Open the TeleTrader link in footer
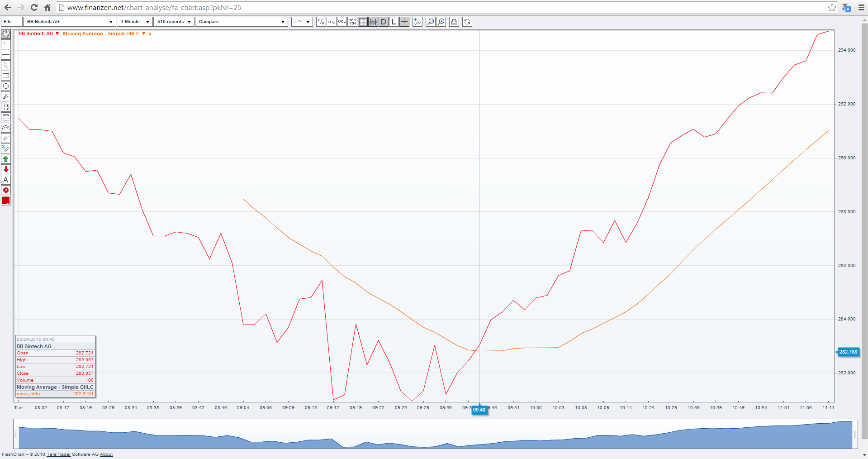Image resolution: width=868 pixels, height=459 pixels. pyautogui.click(x=58, y=454)
